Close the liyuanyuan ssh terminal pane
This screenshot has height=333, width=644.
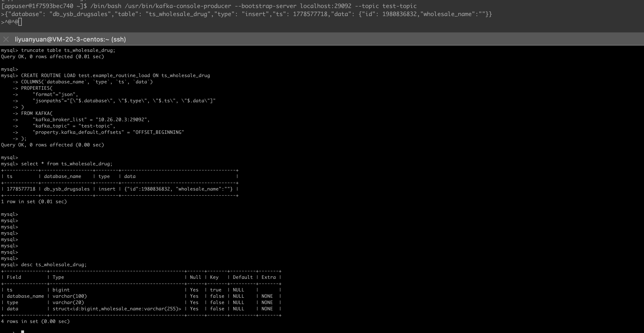click(x=6, y=39)
